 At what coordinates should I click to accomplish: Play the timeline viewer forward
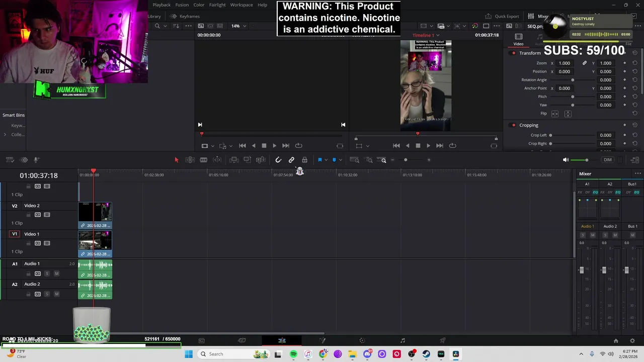[x=428, y=146]
